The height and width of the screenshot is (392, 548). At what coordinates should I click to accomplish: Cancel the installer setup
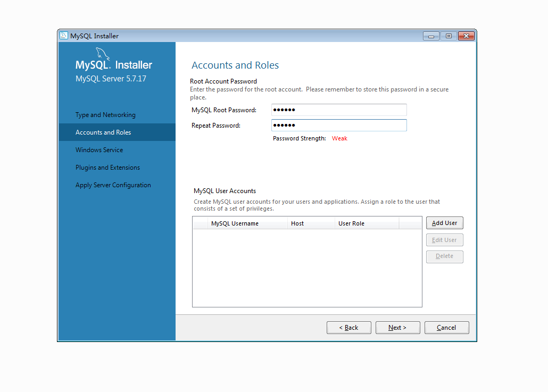(x=447, y=328)
